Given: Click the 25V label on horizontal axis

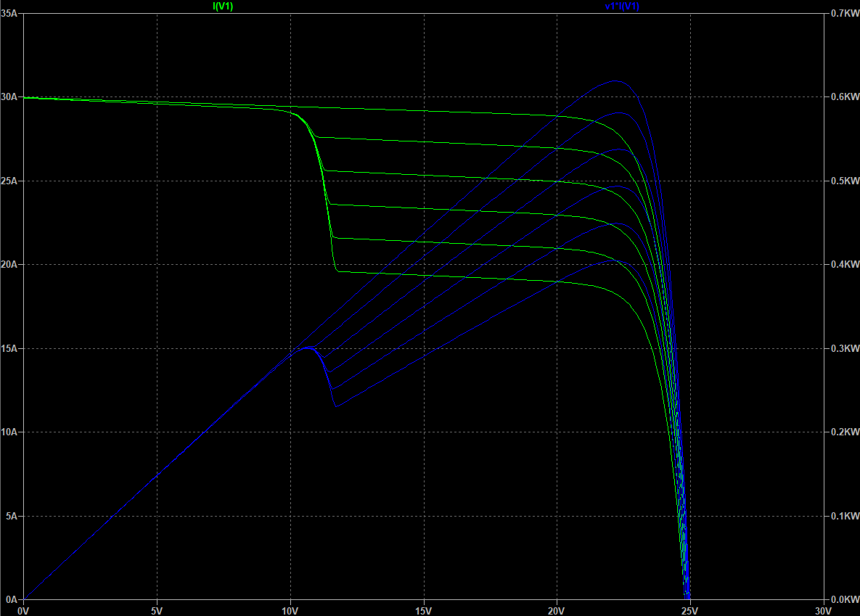Looking at the screenshot, I should [690, 611].
